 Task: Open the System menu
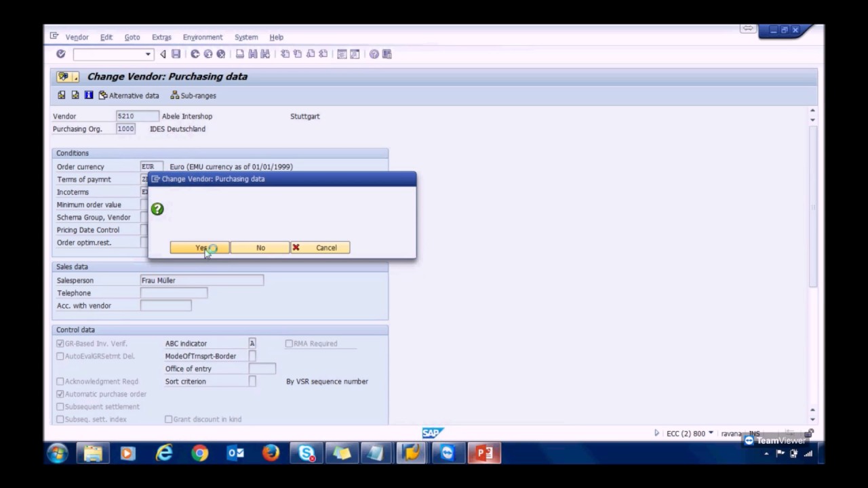(x=246, y=37)
